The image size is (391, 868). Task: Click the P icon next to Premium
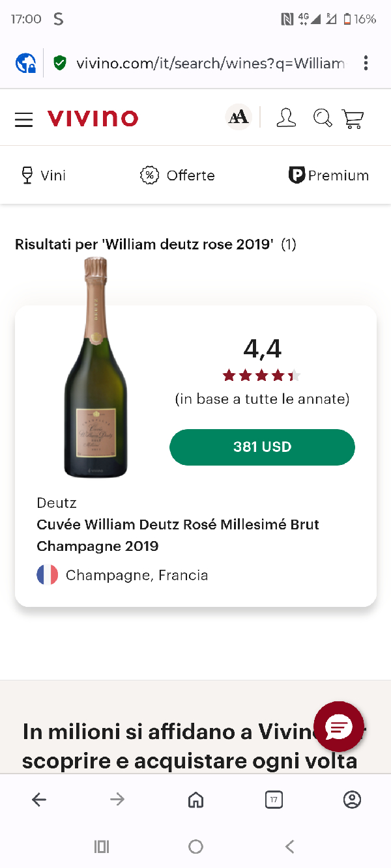click(297, 175)
